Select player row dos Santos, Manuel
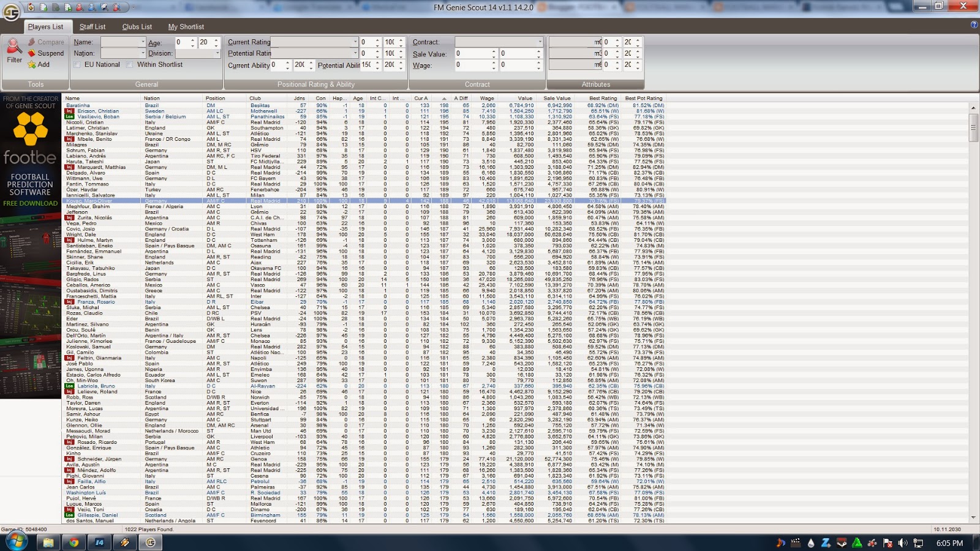Viewport: 980px width, 551px height. tap(364, 521)
